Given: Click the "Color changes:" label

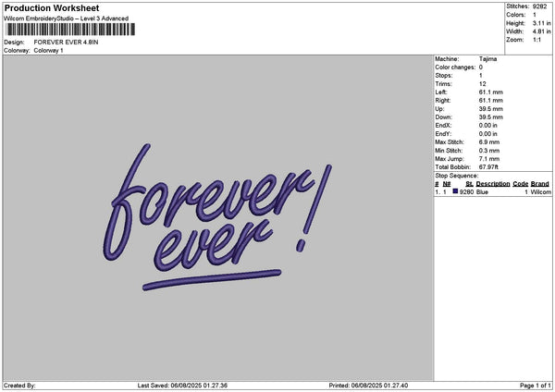Looking at the screenshot, I should (455, 67).
